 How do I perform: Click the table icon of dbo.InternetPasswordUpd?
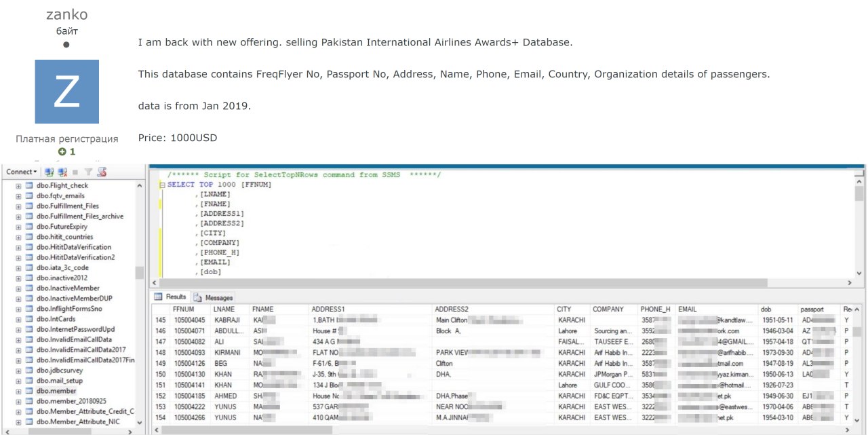29,330
